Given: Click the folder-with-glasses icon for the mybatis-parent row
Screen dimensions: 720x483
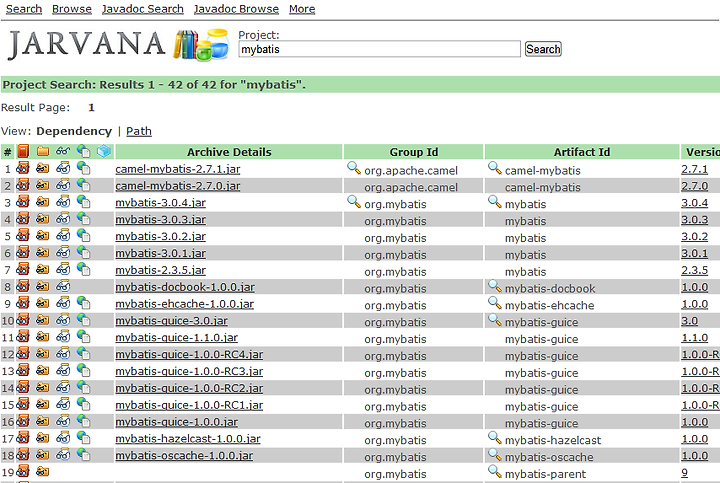Looking at the screenshot, I should coord(43,472).
